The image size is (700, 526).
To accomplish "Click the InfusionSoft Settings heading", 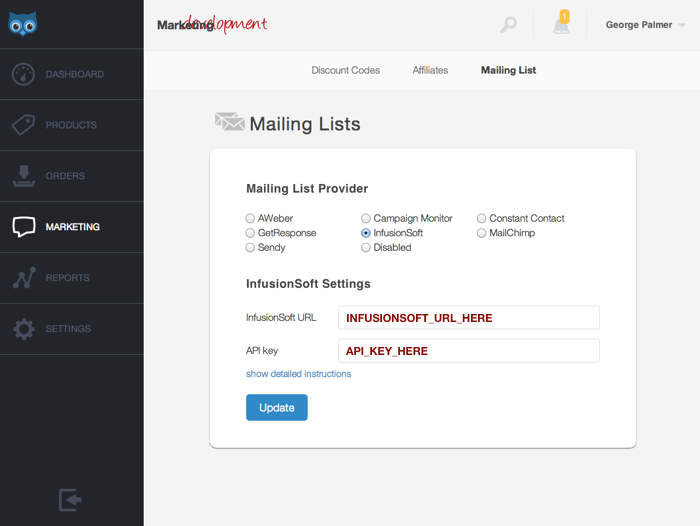I will tap(308, 284).
